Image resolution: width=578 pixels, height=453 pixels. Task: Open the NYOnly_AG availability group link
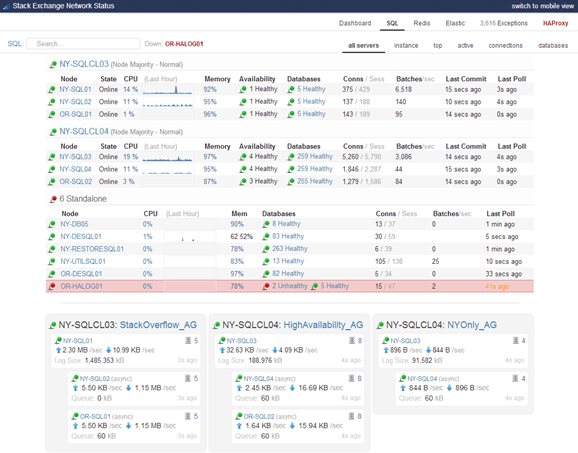pos(472,325)
